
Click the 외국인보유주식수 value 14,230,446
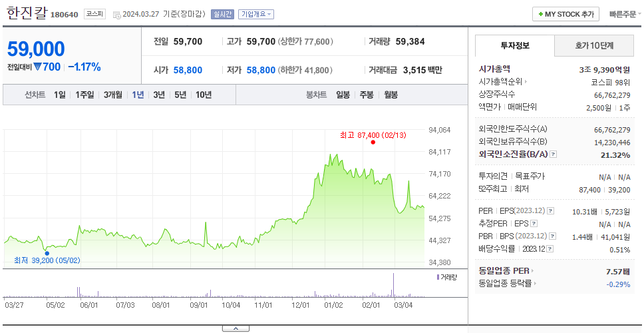[x=612, y=143]
